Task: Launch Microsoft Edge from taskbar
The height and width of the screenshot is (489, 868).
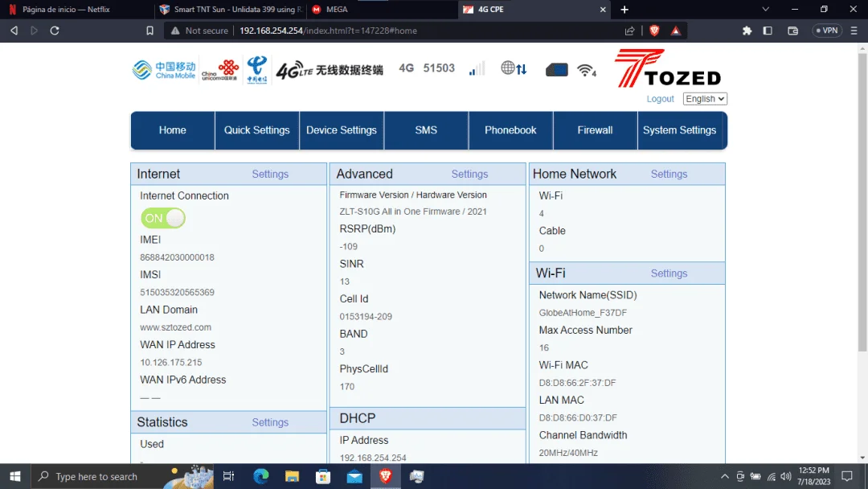Action: coord(260,476)
